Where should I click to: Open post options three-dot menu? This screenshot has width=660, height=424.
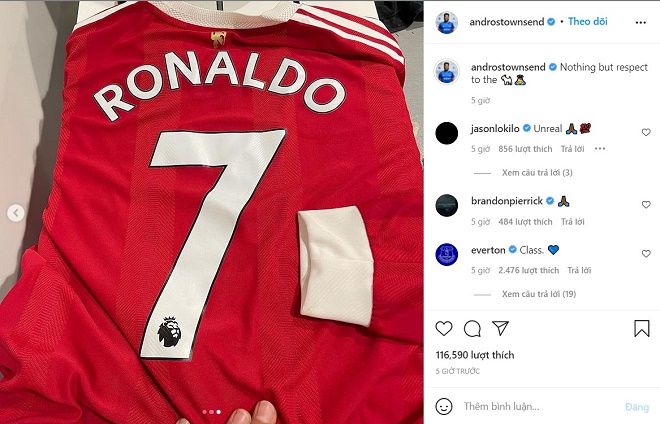pyautogui.click(x=641, y=22)
